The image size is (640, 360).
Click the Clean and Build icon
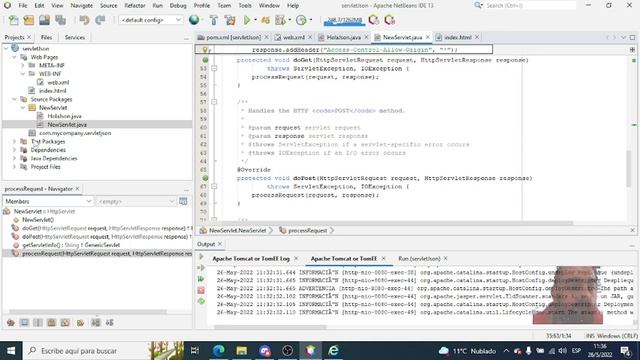pos(230,20)
